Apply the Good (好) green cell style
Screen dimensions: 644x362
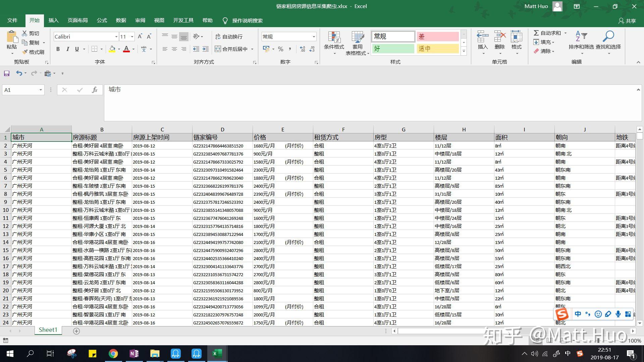pyautogui.click(x=393, y=49)
